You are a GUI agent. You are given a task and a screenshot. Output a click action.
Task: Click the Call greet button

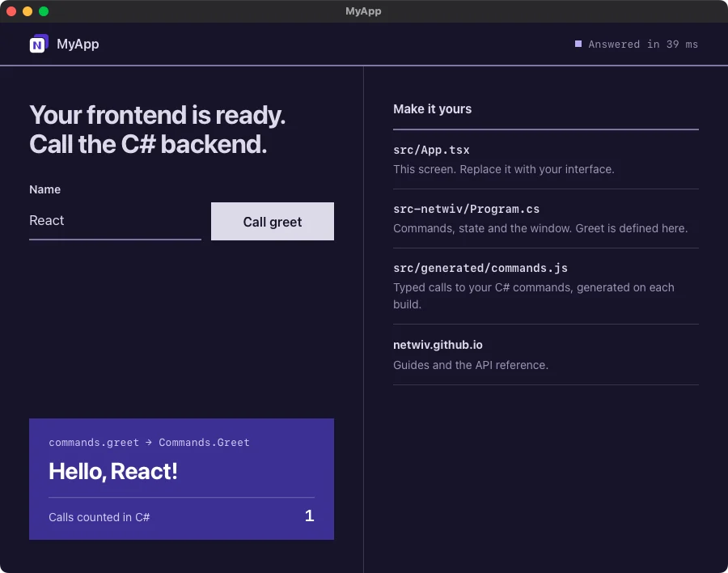(x=272, y=221)
